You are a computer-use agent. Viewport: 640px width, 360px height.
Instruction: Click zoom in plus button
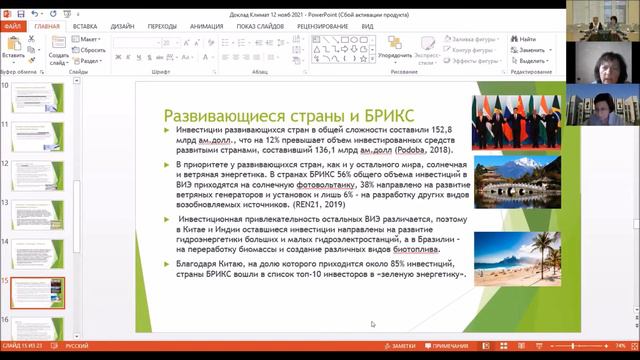(x=606, y=346)
